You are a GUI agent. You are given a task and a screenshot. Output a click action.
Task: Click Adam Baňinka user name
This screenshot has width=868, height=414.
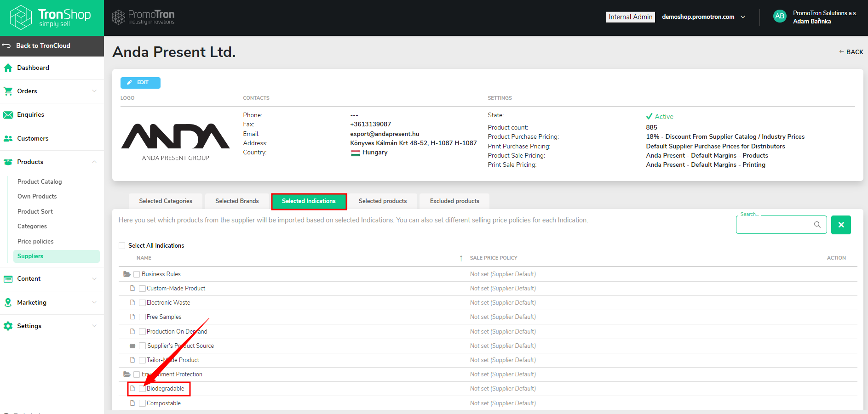click(x=812, y=22)
